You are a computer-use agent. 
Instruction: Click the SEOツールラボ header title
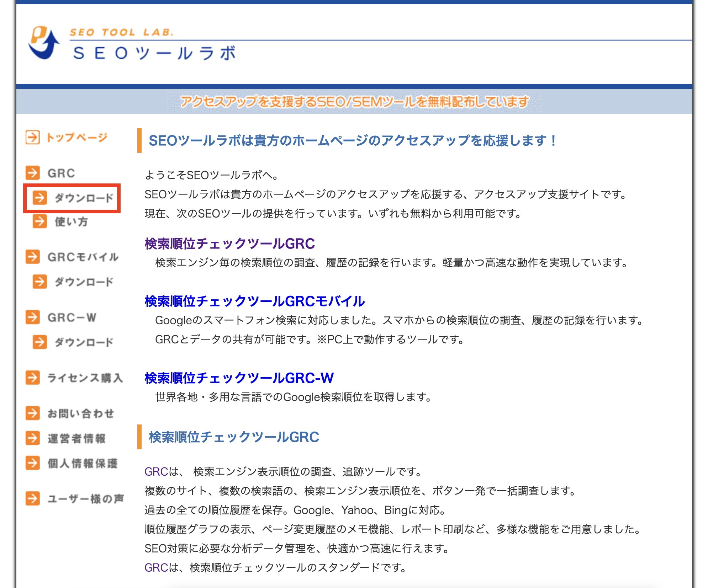pos(154,53)
